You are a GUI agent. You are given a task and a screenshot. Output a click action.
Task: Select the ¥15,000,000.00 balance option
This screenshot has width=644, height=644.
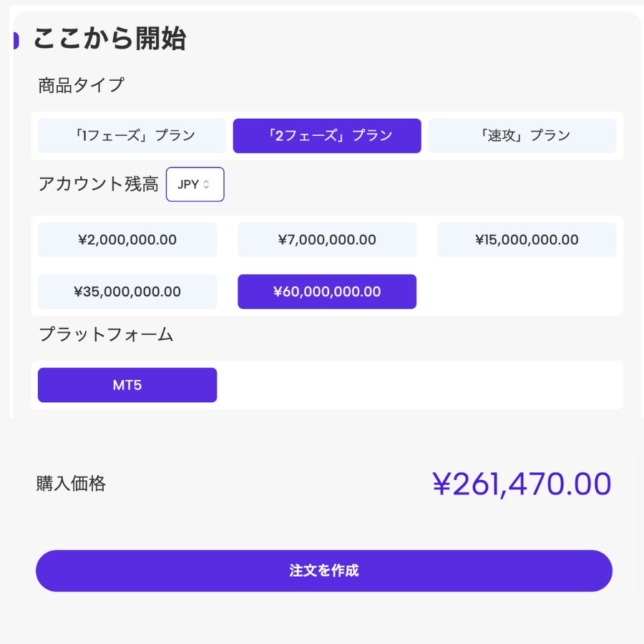tap(527, 240)
